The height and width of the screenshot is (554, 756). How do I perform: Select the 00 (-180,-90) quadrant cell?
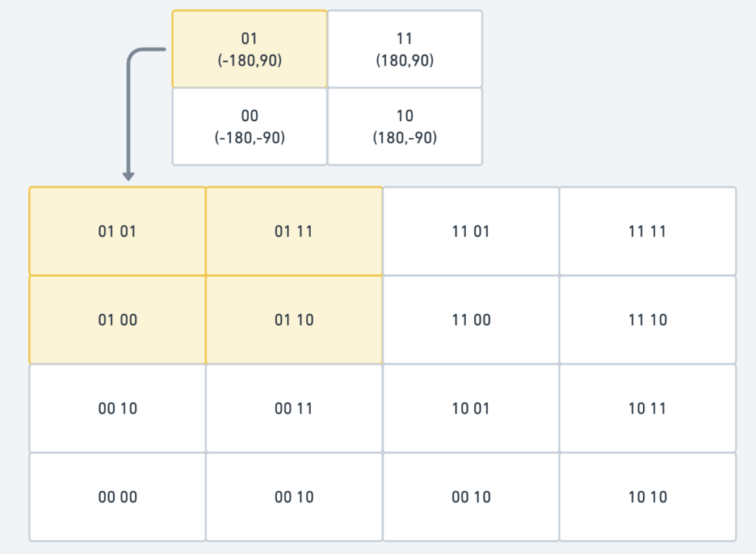point(250,126)
